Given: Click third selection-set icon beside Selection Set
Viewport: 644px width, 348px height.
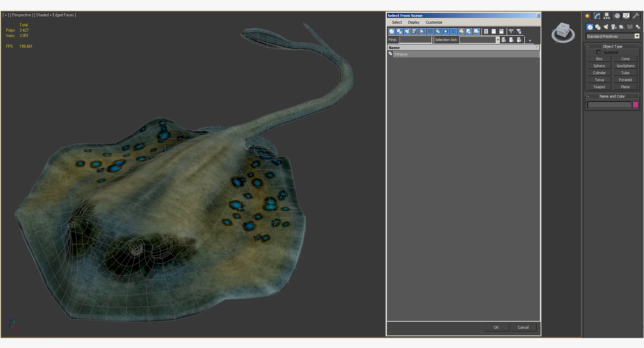Looking at the screenshot, I should [x=519, y=40].
